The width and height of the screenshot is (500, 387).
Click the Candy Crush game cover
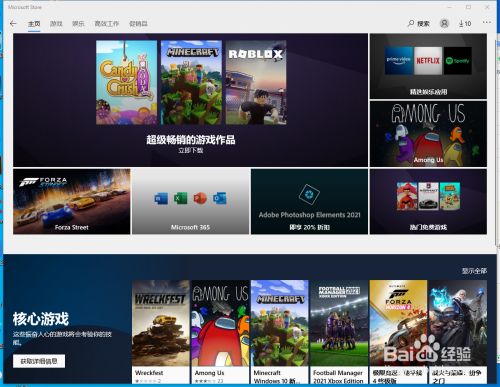pyautogui.click(x=126, y=82)
